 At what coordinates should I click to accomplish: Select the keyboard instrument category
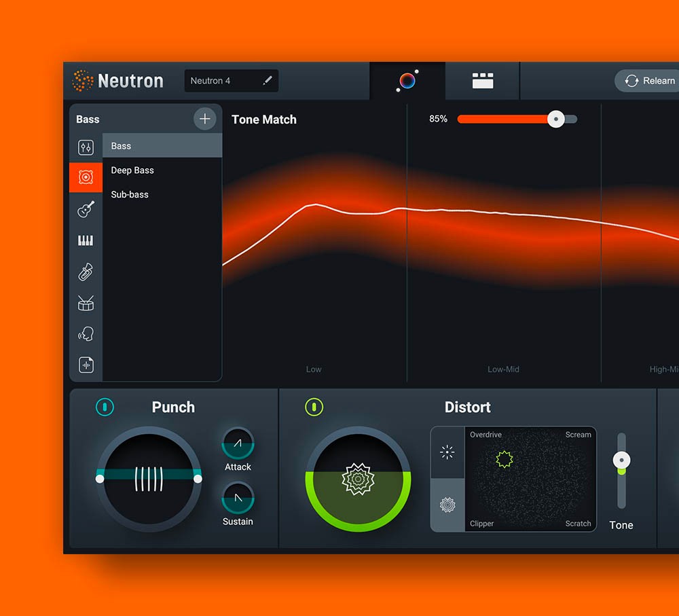pyautogui.click(x=86, y=240)
